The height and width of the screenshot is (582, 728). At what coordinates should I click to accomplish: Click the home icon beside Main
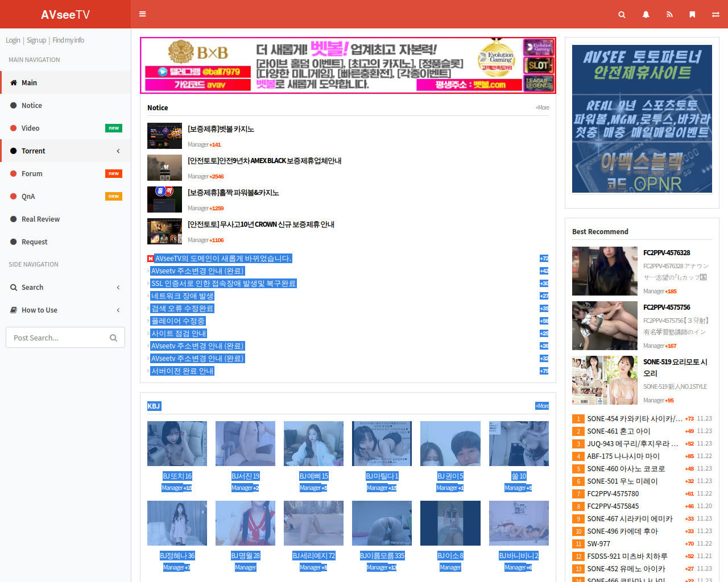coord(14,82)
